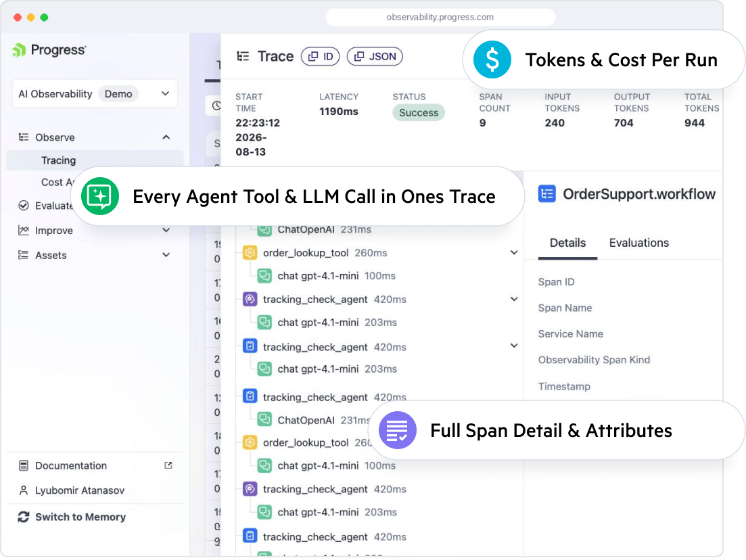
Task: Click the Assets list icon
Action: pos(23,255)
